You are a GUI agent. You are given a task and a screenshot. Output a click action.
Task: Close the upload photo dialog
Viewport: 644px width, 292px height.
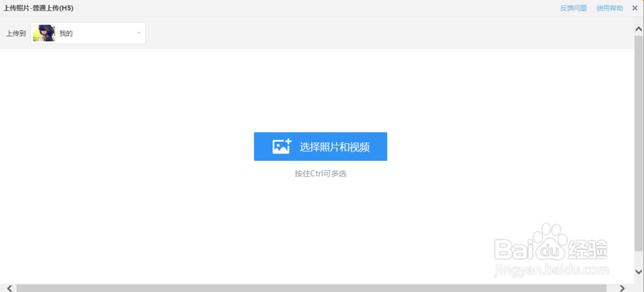point(634,8)
